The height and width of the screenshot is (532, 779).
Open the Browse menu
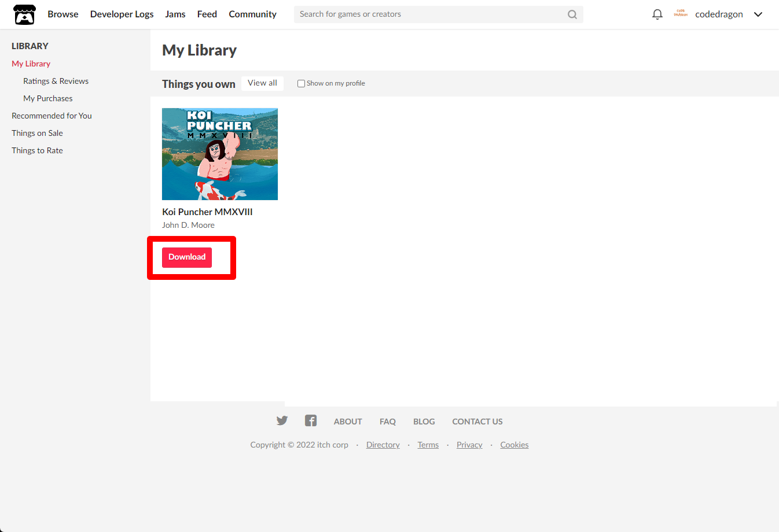click(x=63, y=14)
